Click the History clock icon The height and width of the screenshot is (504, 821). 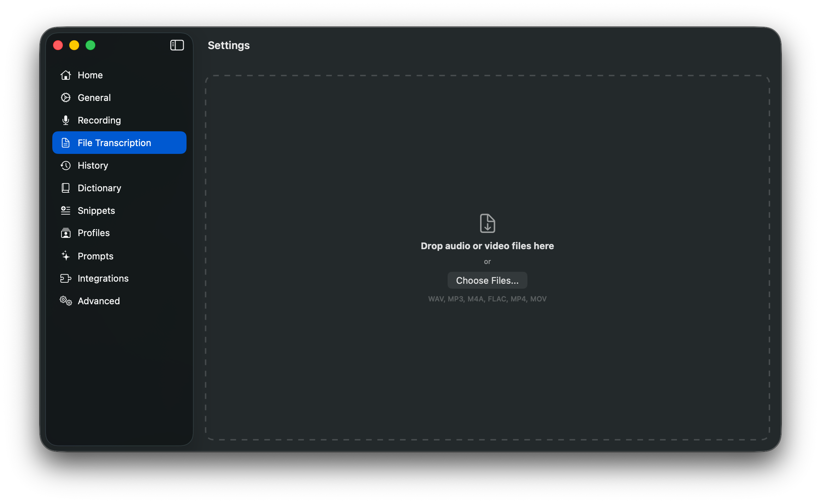(x=66, y=166)
